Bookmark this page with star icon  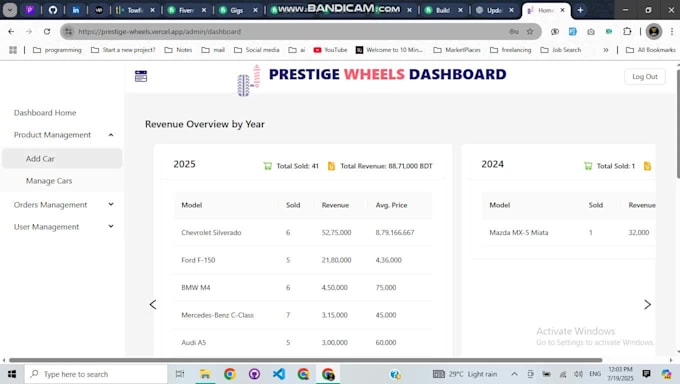pyautogui.click(x=530, y=31)
